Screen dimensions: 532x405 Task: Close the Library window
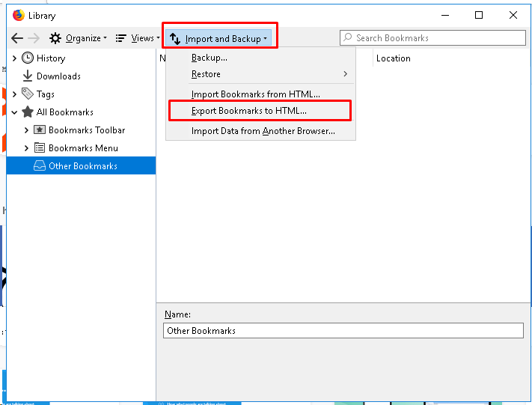tap(513, 15)
